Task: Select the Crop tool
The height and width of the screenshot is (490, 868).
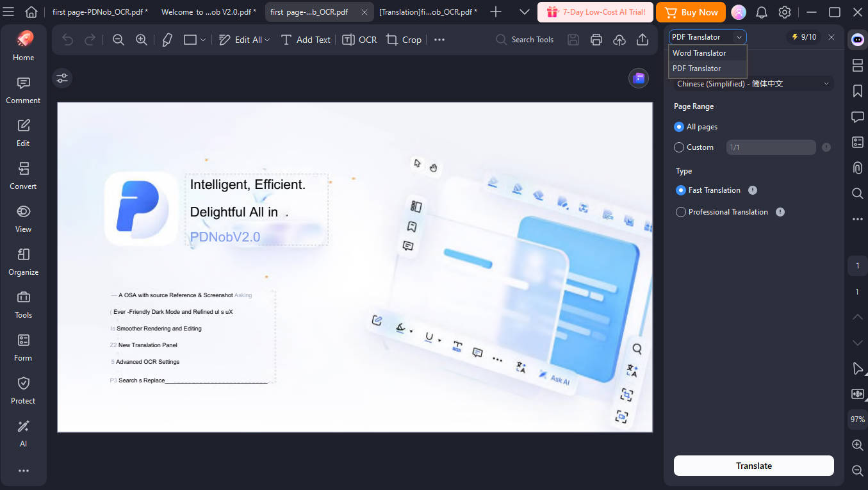Action: [404, 40]
